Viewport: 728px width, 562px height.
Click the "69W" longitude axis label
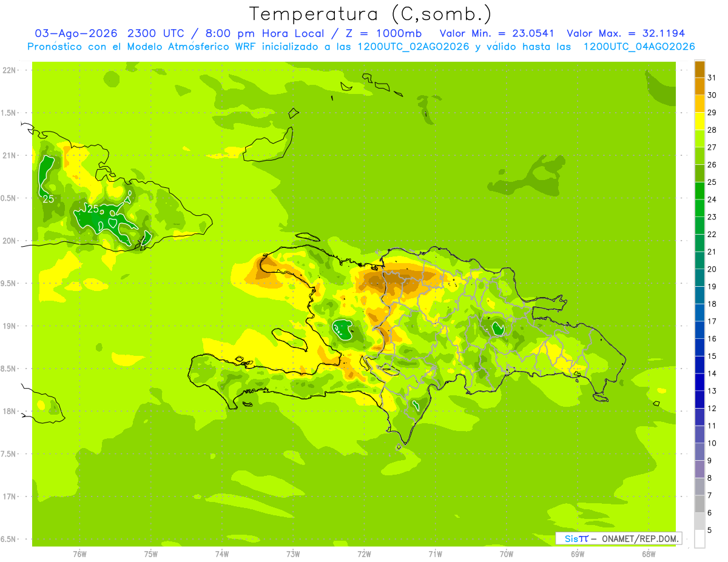(x=578, y=554)
